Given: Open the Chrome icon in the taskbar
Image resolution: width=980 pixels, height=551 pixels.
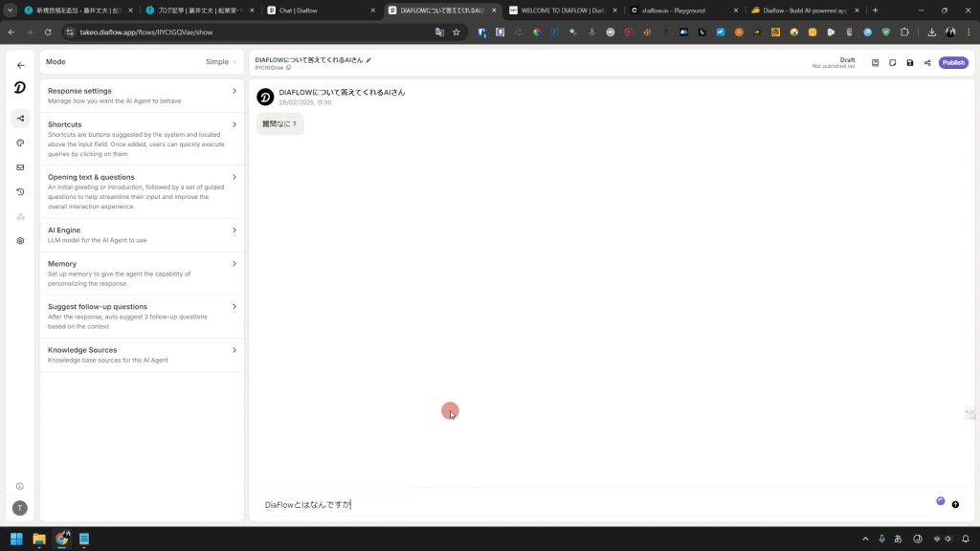Looking at the screenshot, I should pos(61,539).
